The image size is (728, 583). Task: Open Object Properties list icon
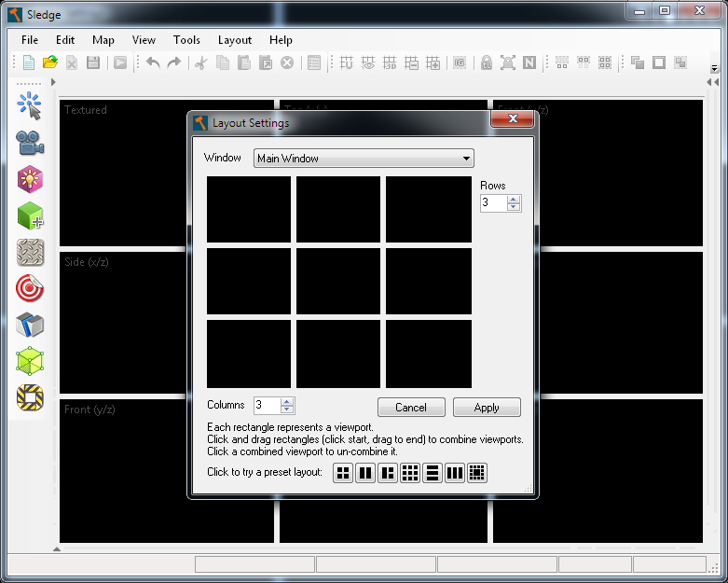[x=314, y=62]
